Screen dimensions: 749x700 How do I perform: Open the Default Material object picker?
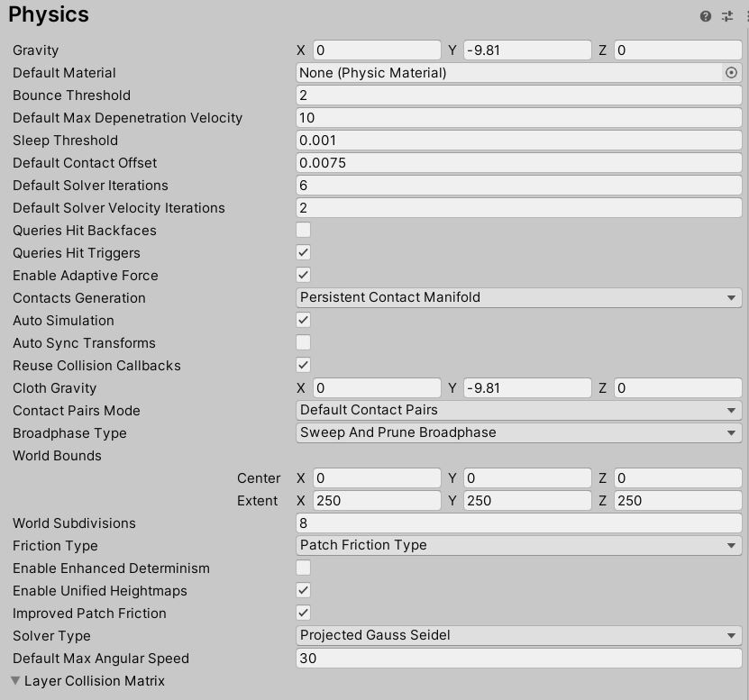pyautogui.click(x=732, y=73)
